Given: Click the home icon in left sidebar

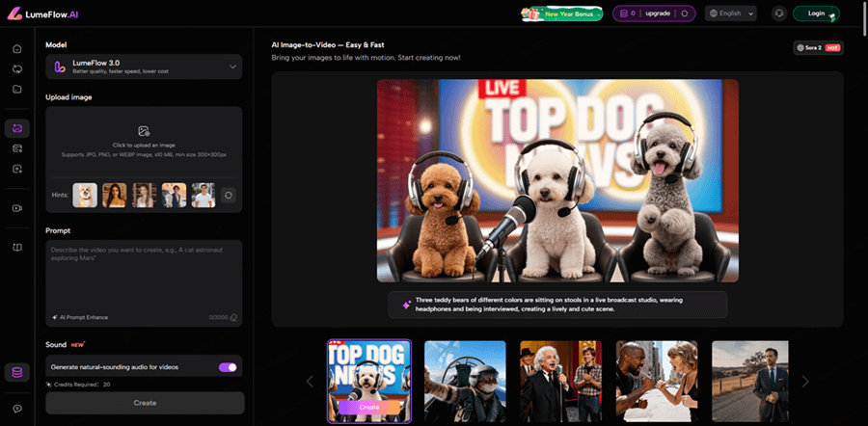Looking at the screenshot, I should (x=16, y=49).
